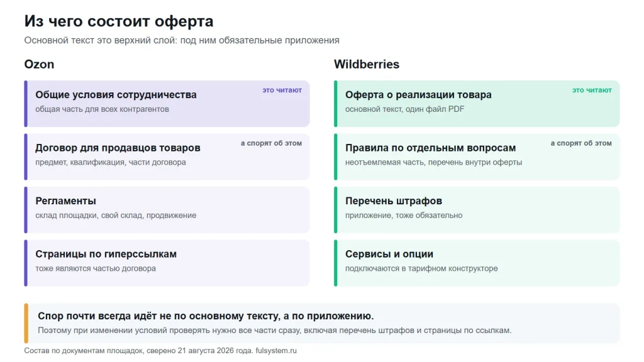Click "общая часть для всех контрагентов" text

(x=102, y=109)
